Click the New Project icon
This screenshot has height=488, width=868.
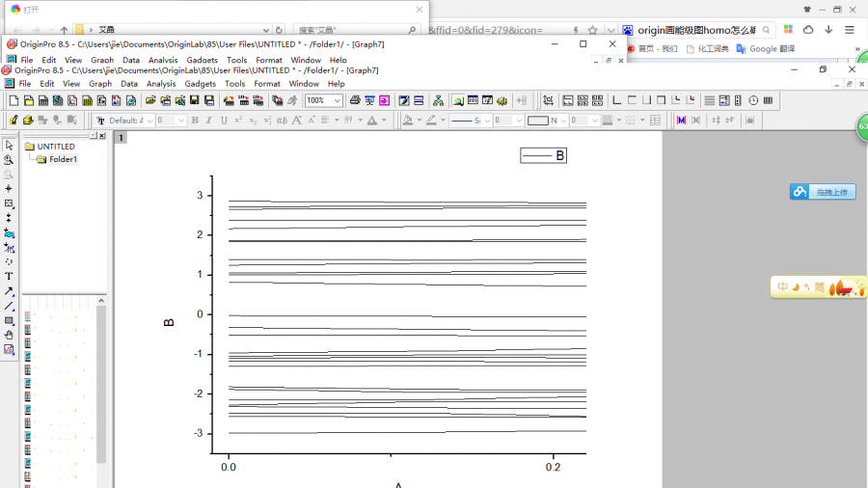click(x=14, y=100)
